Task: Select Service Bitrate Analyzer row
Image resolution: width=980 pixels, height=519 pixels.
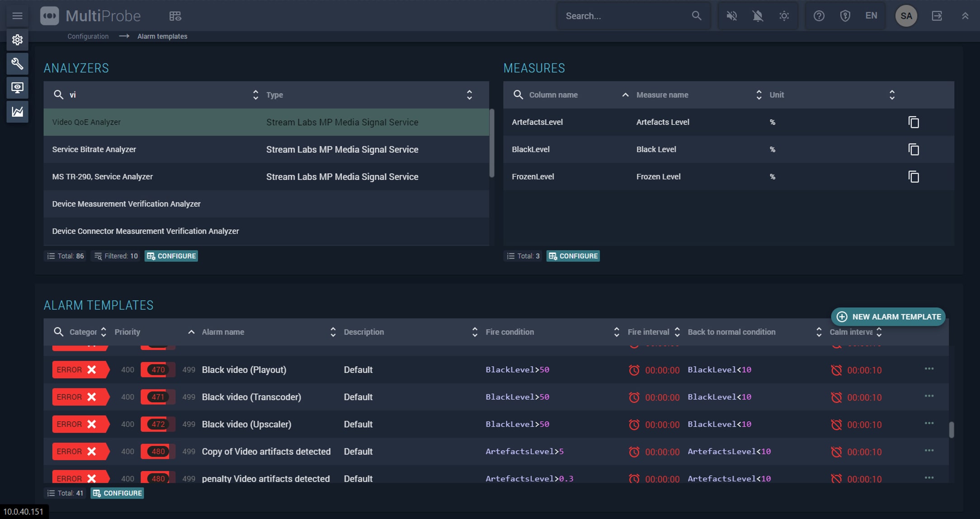Action: [x=266, y=149]
